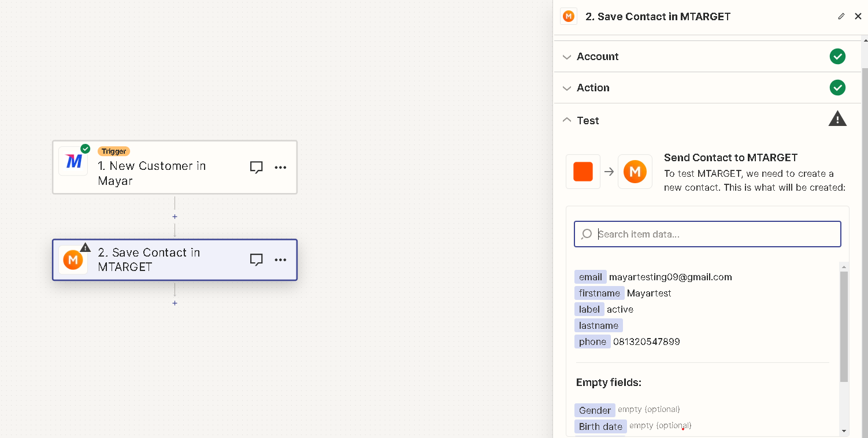Rename step using the pencil icon
This screenshot has height=438, width=868.
click(841, 17)
